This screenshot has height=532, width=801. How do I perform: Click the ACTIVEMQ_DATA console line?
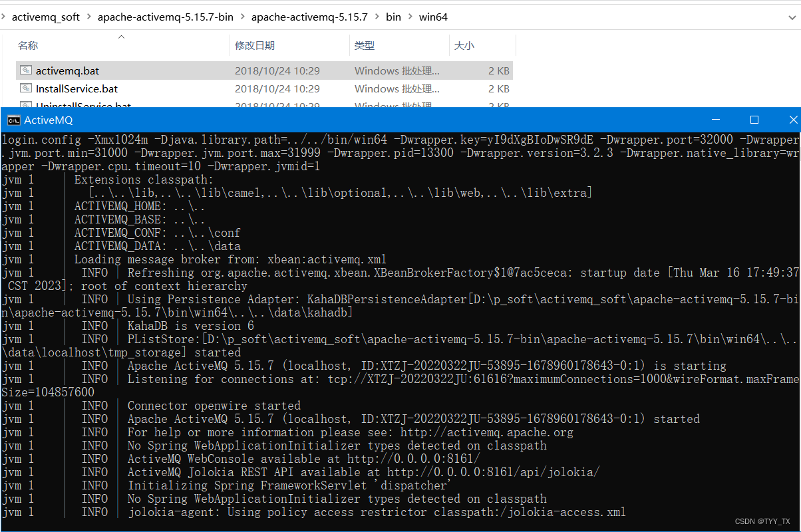[x=157, y=246]
